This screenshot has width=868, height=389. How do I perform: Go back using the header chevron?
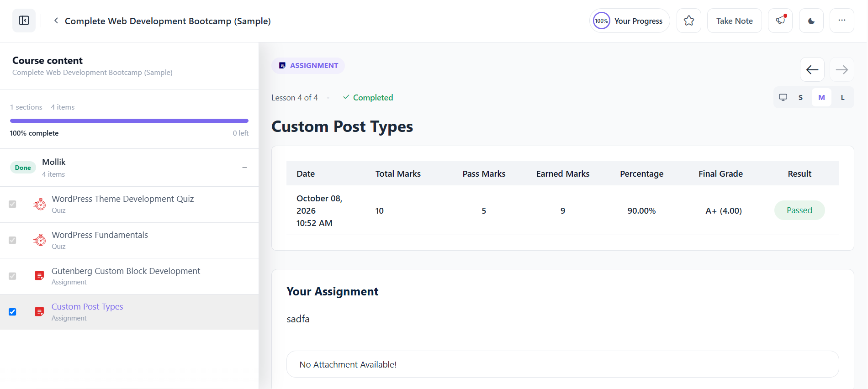click(x=56, y=21)
